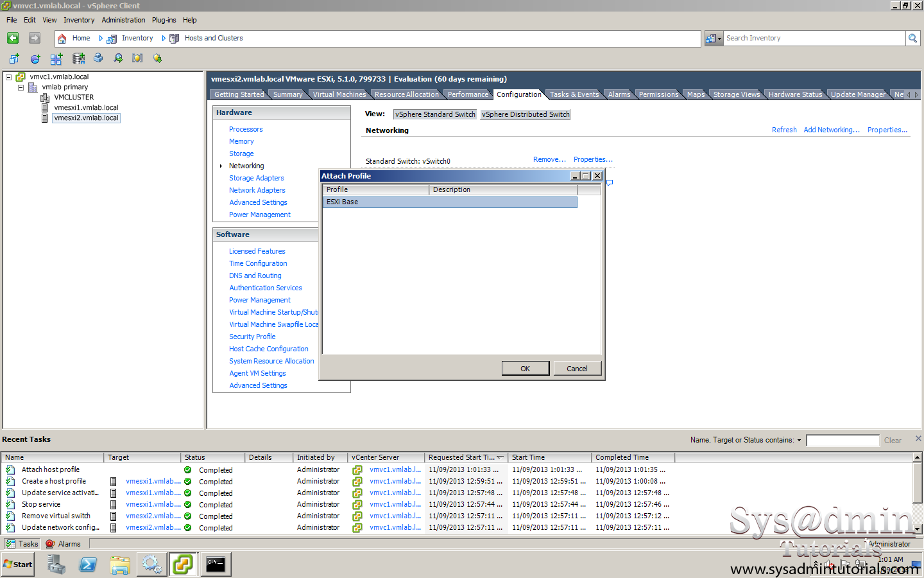Select VMCLUSTER in inventory tree
Image resolution: width=924 pixels, height=578 pixels.
pos(74,98)
